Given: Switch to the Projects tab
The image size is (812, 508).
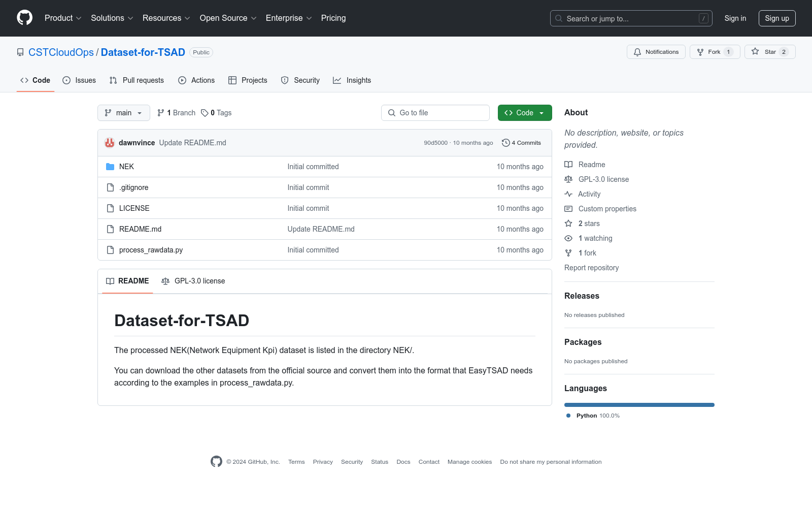Looking at the screenshot, I should 248,80.
